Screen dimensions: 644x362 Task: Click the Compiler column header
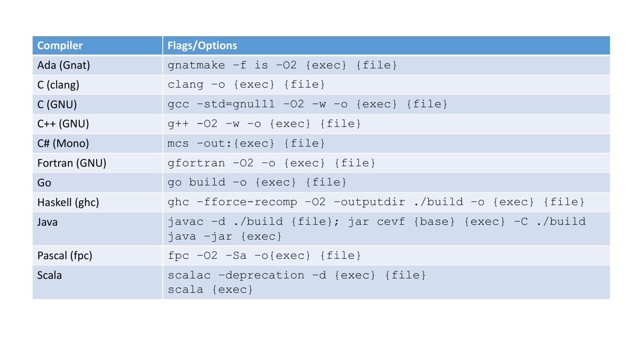click(60, 46)
